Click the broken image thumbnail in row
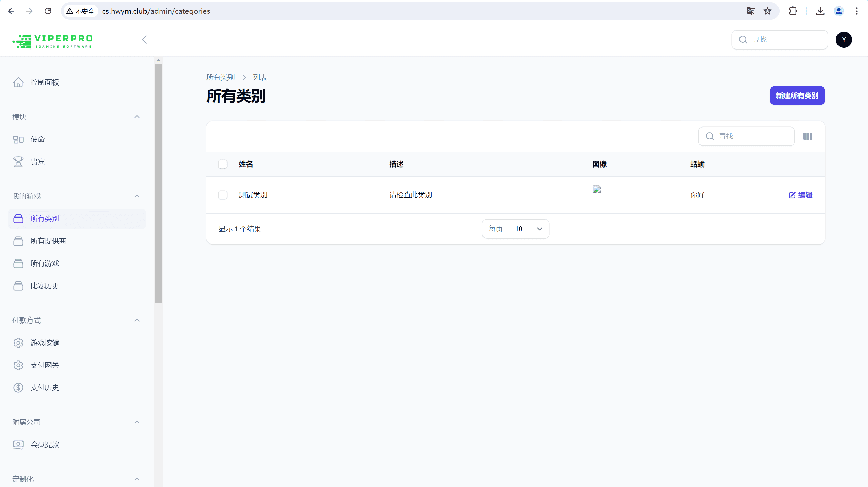This screenshot has height=487, width=868. click(x=597, y=189)
